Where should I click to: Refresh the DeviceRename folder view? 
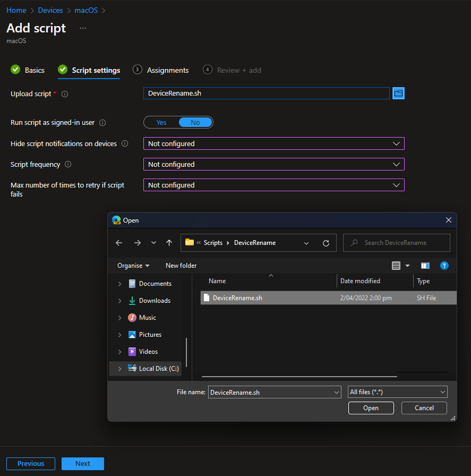[x=326, y=243]
